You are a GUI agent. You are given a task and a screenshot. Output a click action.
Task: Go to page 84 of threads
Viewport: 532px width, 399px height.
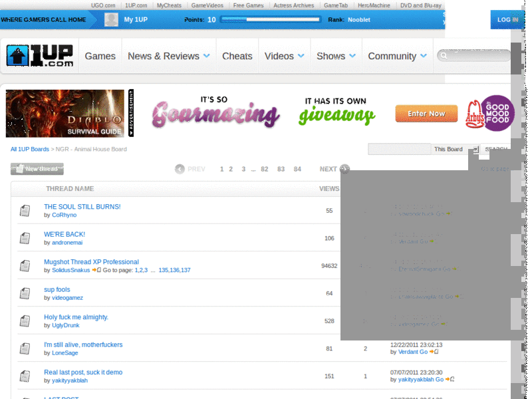[297, 169]
